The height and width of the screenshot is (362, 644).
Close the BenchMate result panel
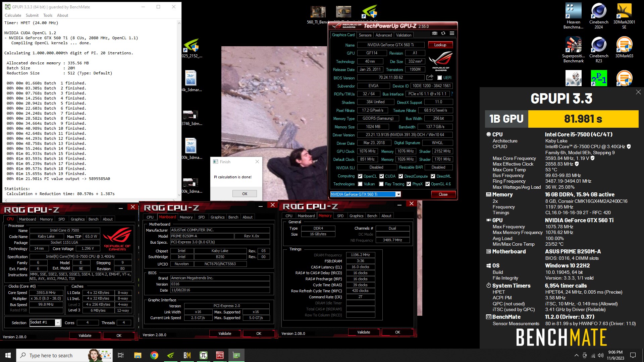(x=638, y=92)
